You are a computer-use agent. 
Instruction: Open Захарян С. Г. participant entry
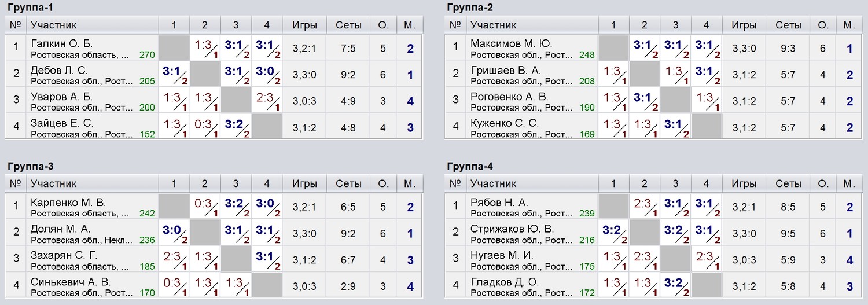pyautogui.click(x=93, y=260)
